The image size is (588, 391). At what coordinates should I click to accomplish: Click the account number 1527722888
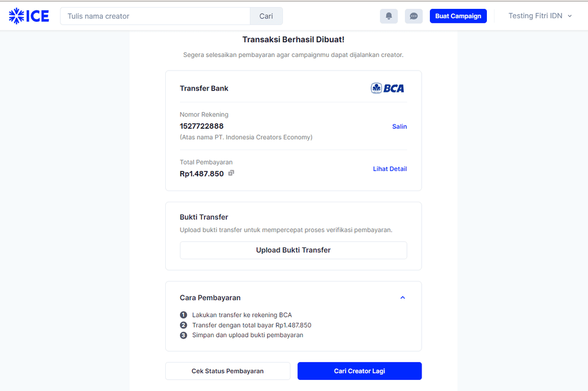click(x=201, y=126)
